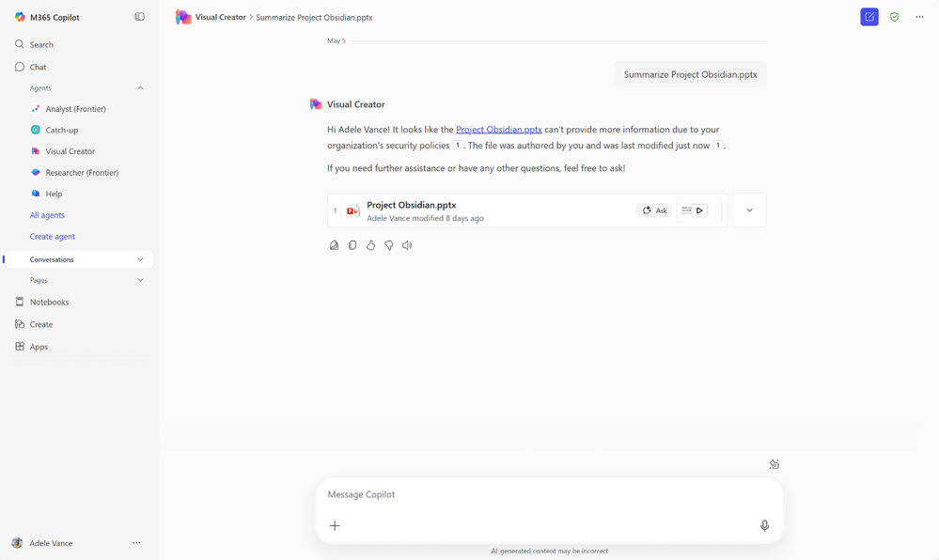This screenshot has width=939, height=560.
Task: Click the Message Copilot input field
Action: point(549,494)
